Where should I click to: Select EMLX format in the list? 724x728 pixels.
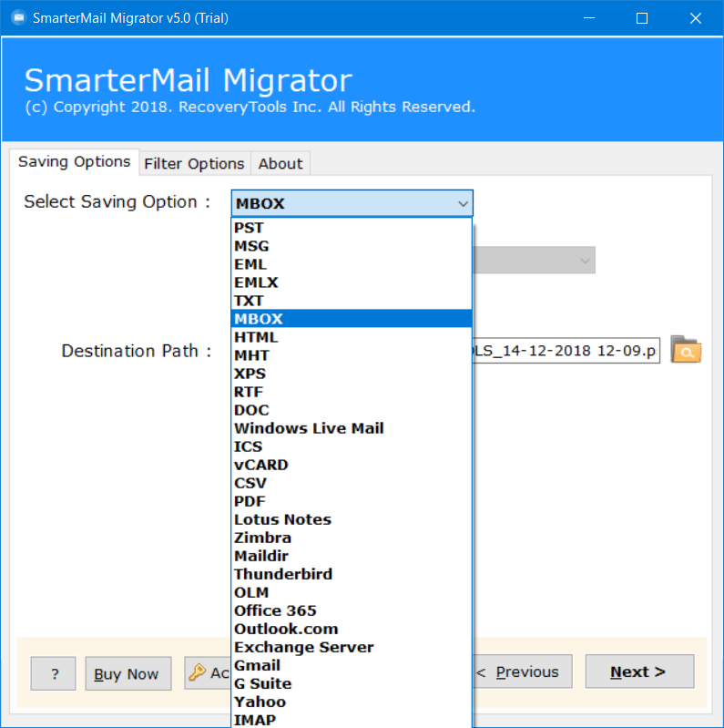click(x=352, y=282)
